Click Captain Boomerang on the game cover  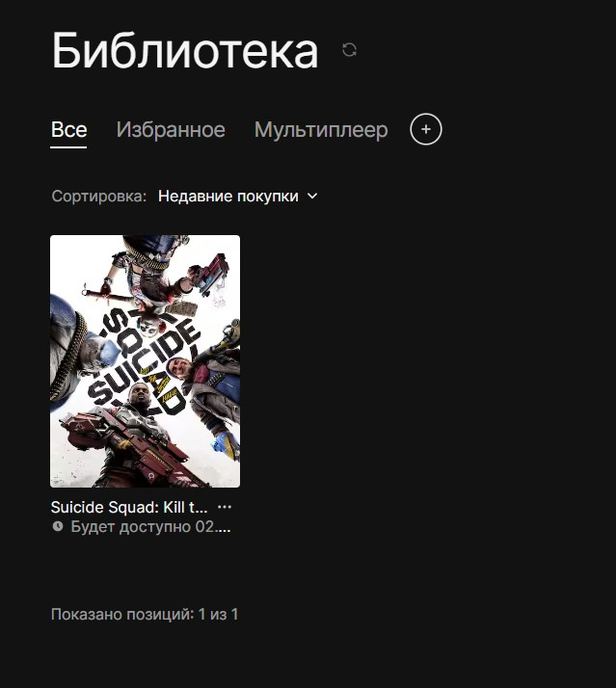tap(206, 386)
